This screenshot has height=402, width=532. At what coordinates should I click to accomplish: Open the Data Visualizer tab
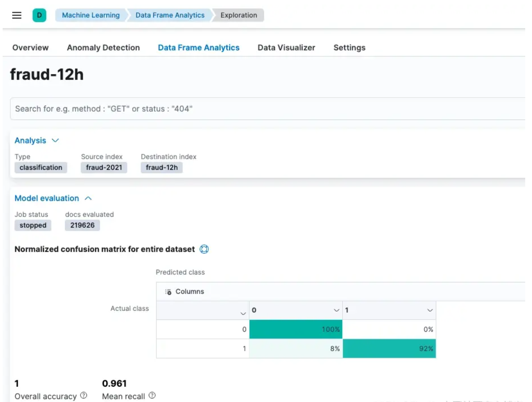[x=287, y=48]
